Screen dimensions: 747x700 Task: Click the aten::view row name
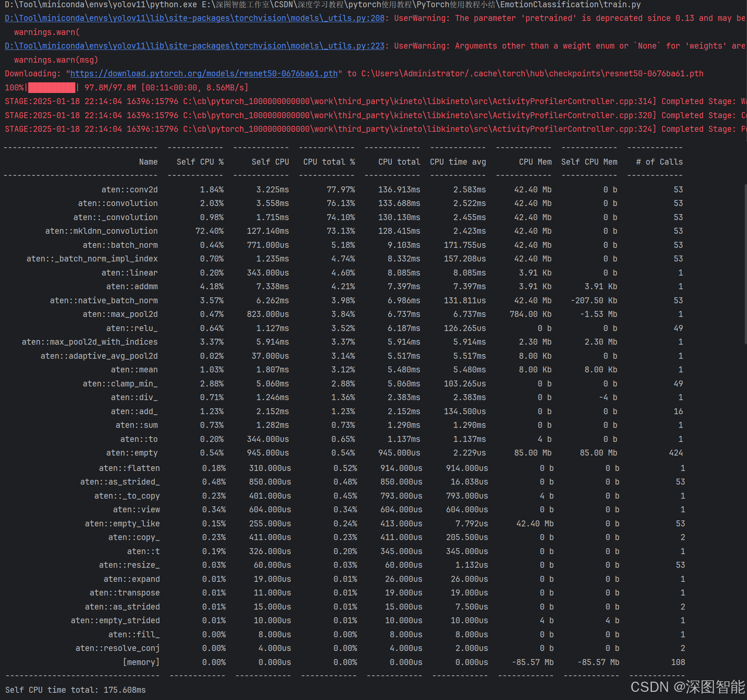click(x=136, y=510)
